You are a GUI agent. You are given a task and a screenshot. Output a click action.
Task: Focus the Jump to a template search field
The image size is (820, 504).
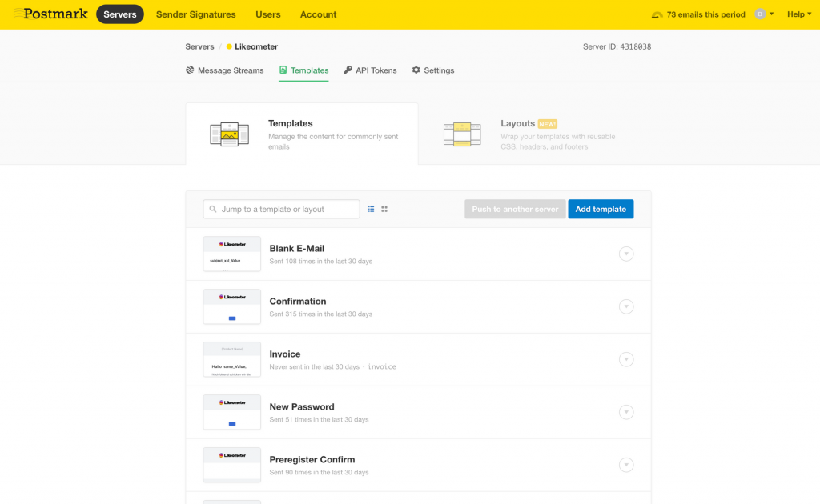pyautogui.click(x=281, y=209)
